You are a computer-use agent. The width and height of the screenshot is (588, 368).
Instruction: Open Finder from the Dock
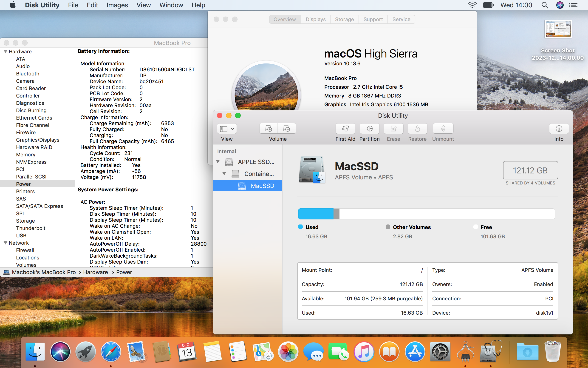coord(35,352)
